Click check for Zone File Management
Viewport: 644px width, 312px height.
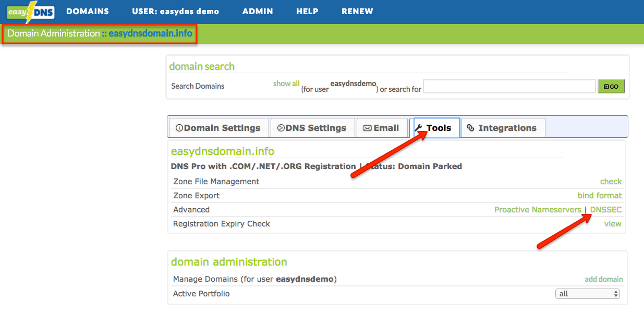click(611, 182)
